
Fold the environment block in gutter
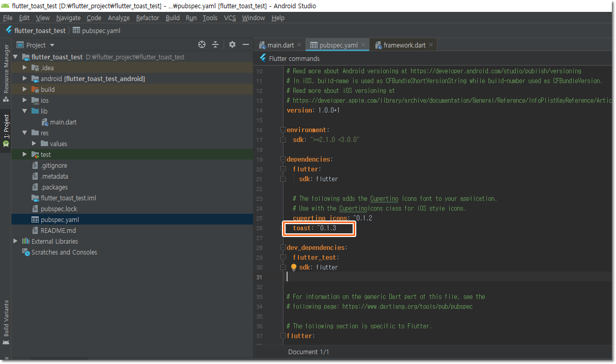click(283, 130)
